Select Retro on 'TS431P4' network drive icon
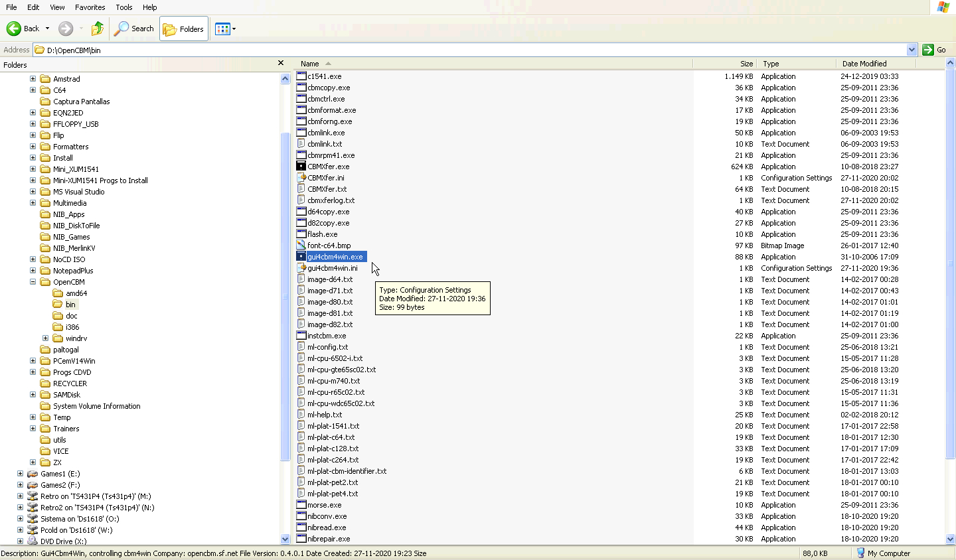 (33, 496)
